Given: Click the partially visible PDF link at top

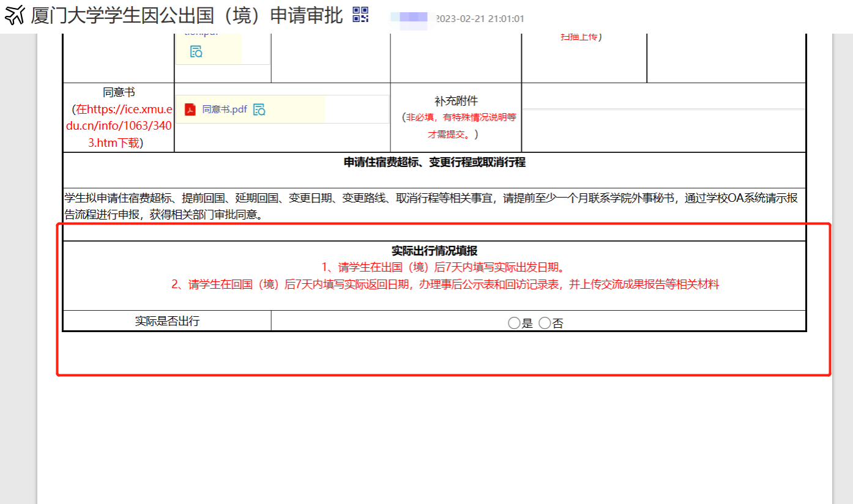Looking at the screenshot, I should point(201,34).
